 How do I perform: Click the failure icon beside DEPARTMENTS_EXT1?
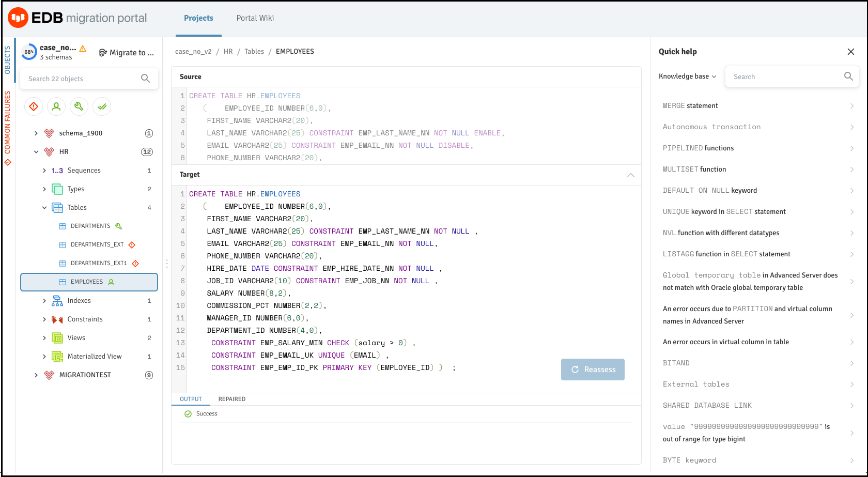pos(135,264)
